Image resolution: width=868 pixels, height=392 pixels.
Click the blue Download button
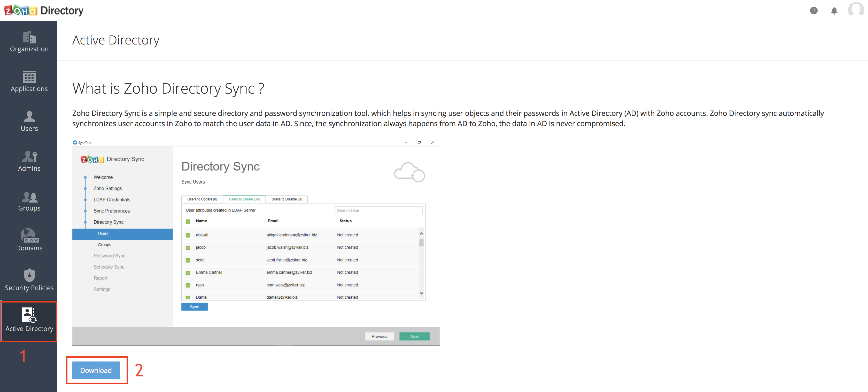point(96,371)
